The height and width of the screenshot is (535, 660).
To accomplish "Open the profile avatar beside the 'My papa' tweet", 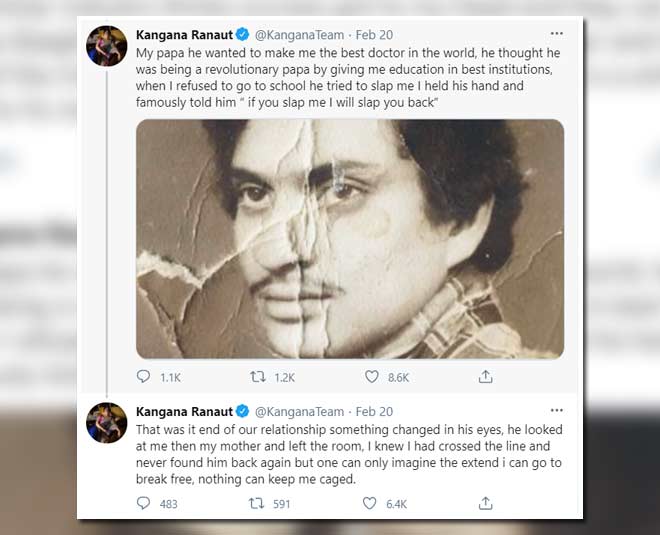I will tap(106, 47).
